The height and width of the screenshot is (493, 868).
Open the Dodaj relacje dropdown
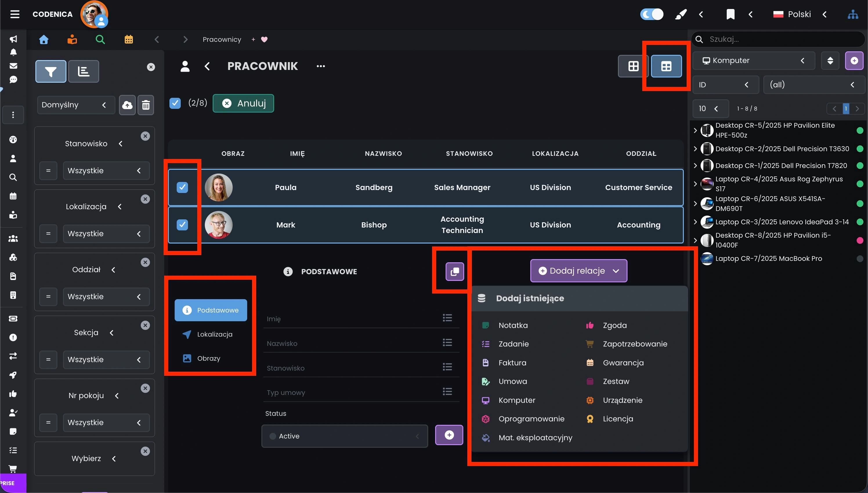(578, 271)
